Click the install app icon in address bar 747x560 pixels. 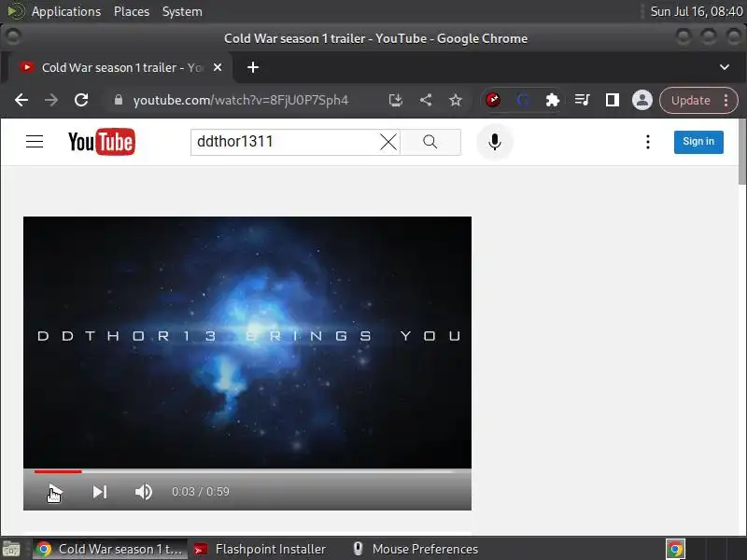(x=396, y=100)
